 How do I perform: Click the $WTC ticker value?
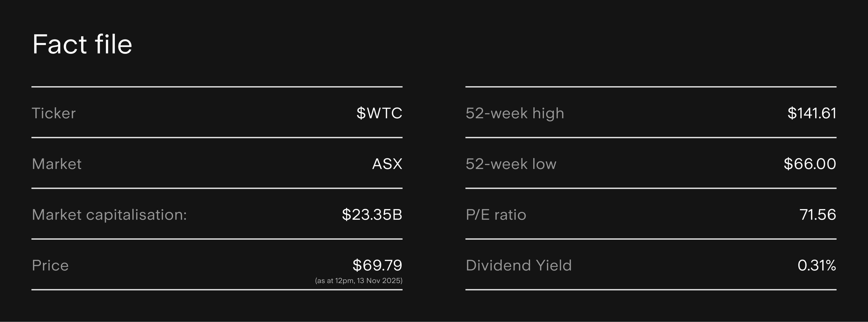(x=379, y=113)
